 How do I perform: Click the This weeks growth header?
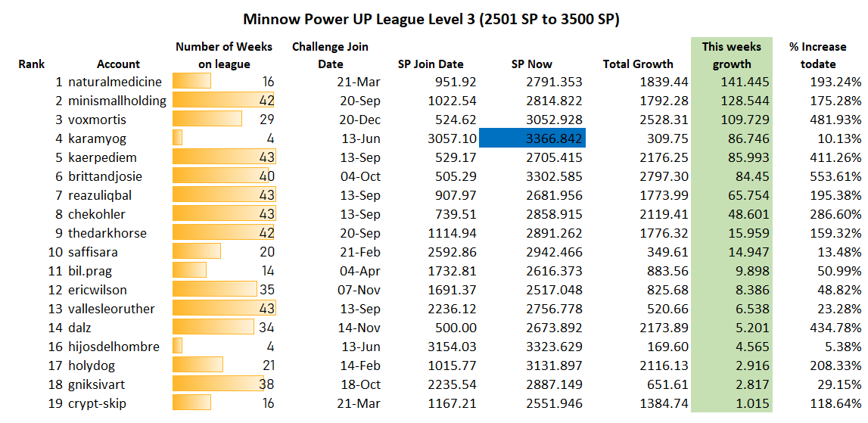tap(731, 55)
